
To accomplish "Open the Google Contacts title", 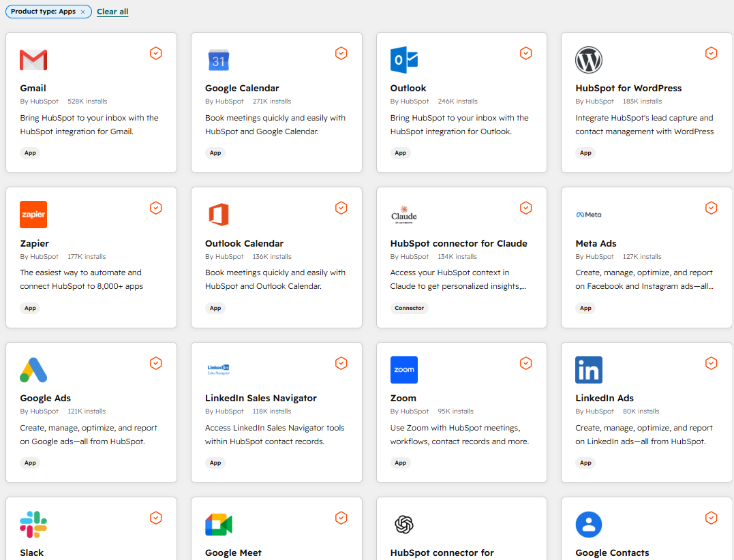I will point(612,553).
